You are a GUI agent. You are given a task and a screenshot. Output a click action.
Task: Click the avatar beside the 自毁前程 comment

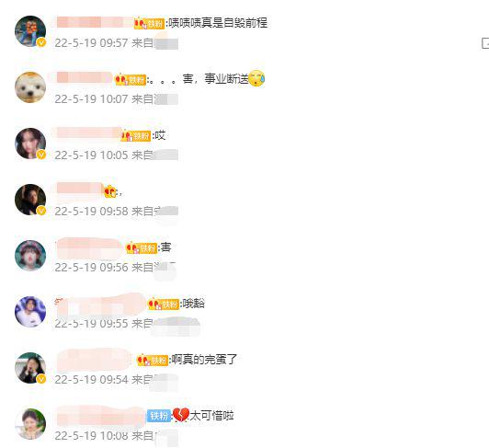coord(30,31)
